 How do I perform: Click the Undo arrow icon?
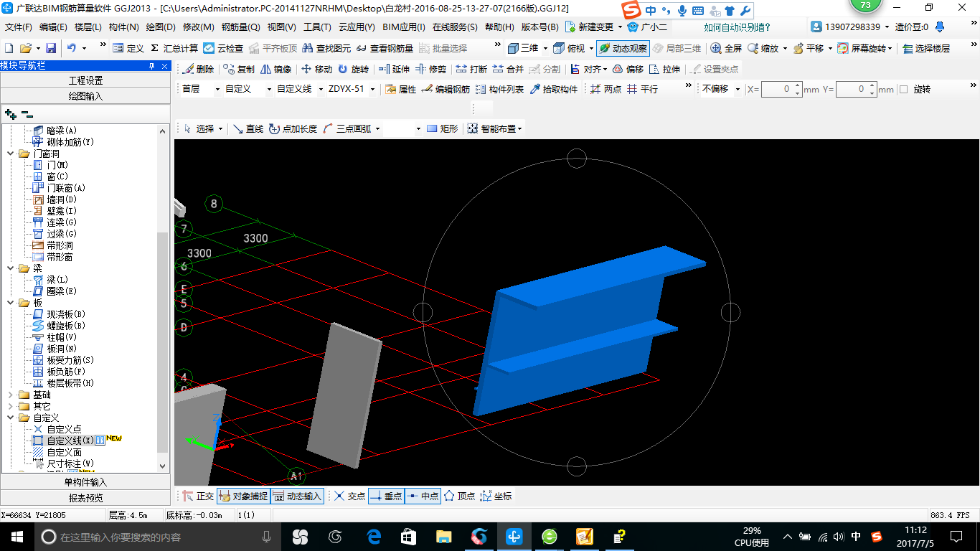pos(72,48)
